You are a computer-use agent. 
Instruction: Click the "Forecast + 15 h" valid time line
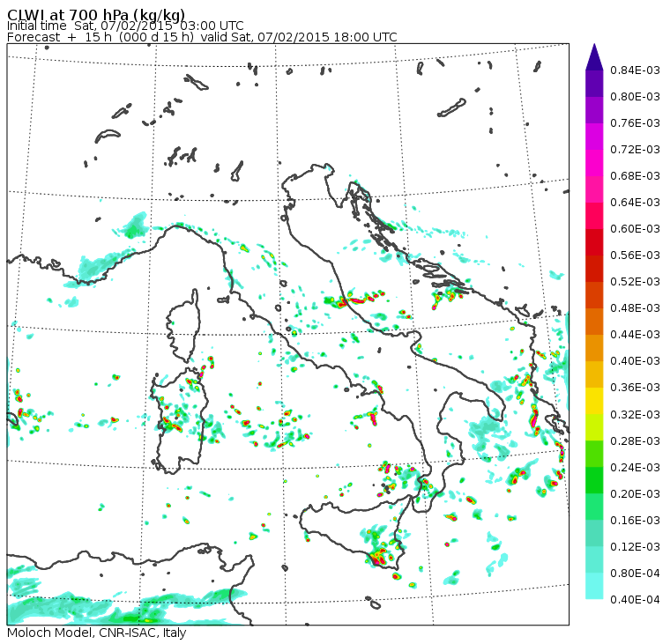pyautogui.click(x=202, y=37)
